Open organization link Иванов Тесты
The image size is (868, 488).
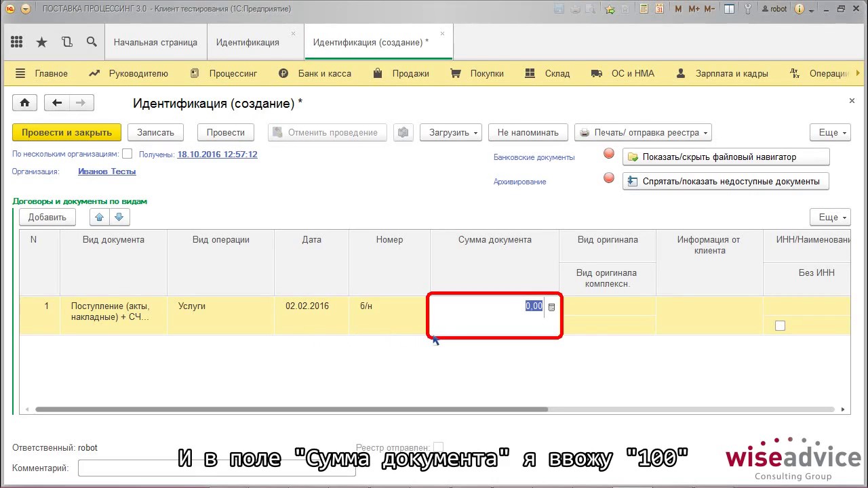coord(107,171)
